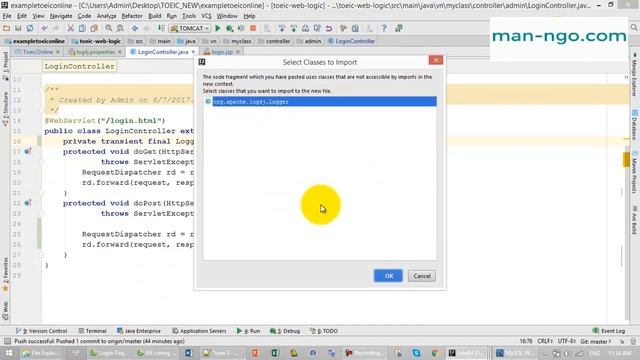Click OK in Select Classes to Import dialog
640x360 pixels.
[388, 276]
